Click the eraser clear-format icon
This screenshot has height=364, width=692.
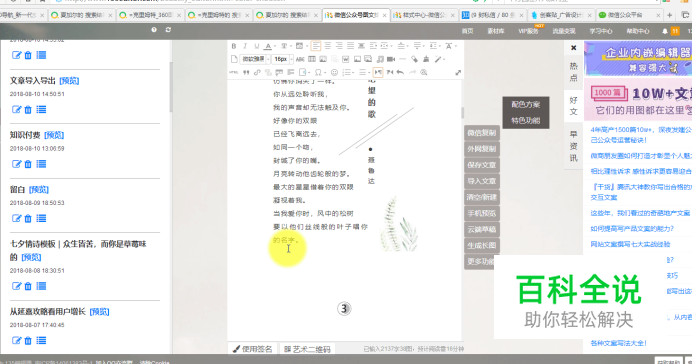coord(414,59)
